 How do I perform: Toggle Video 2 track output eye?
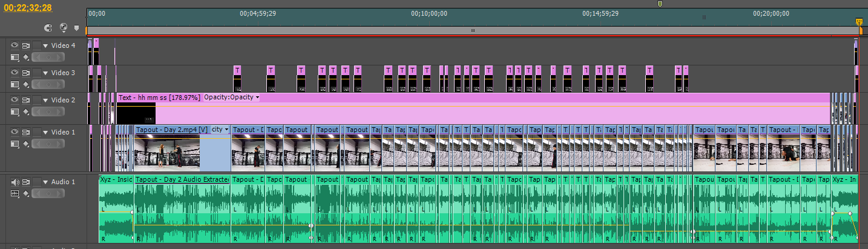coord(15,100)
